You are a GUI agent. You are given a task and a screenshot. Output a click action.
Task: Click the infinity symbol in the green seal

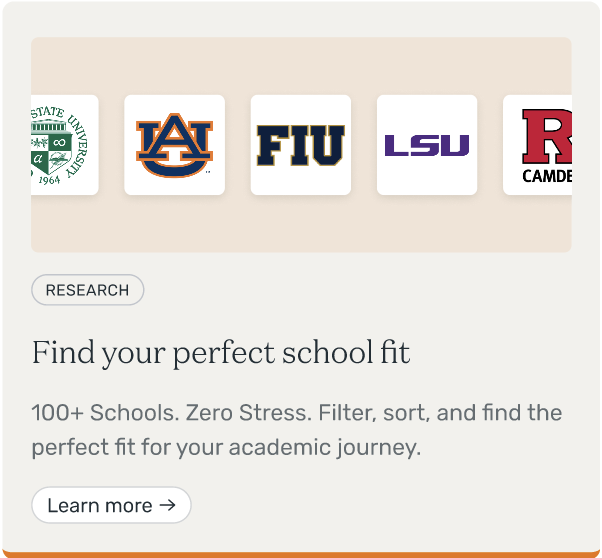(59, 142)
